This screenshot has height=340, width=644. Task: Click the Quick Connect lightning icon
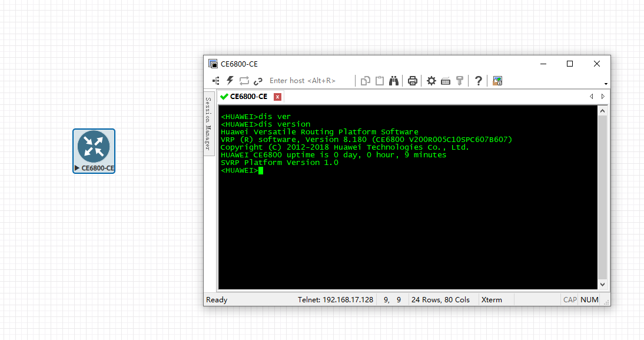point(230,81)
